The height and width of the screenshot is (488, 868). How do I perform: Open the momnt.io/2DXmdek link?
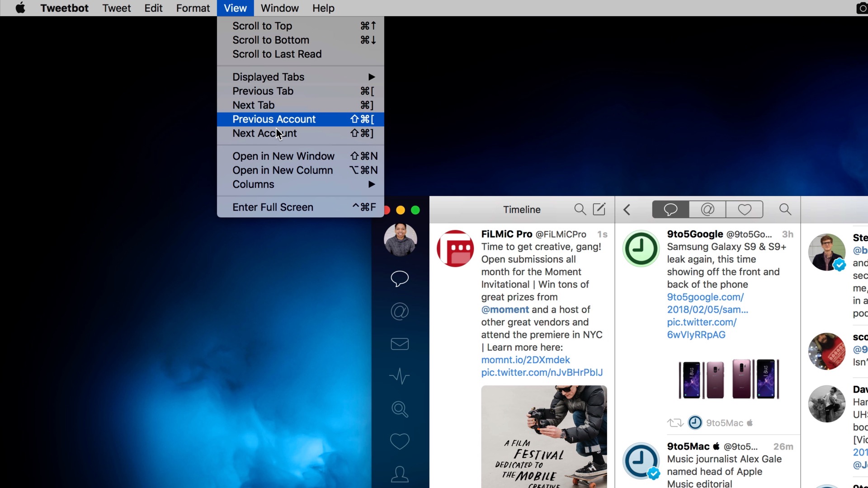tap(525, 360)
